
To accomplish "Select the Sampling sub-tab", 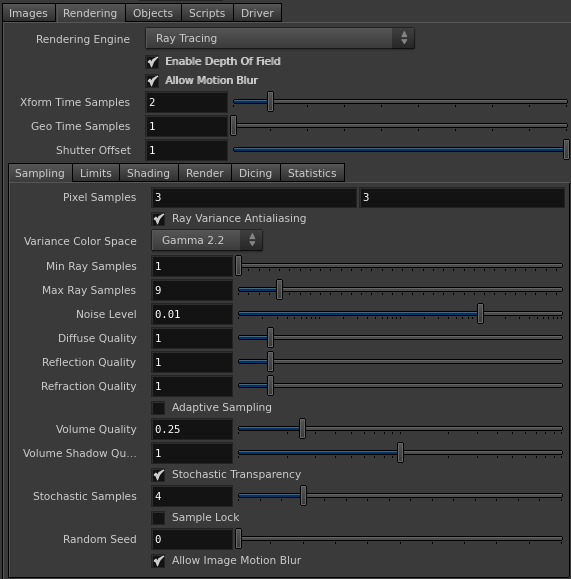I will coord(40,173).
